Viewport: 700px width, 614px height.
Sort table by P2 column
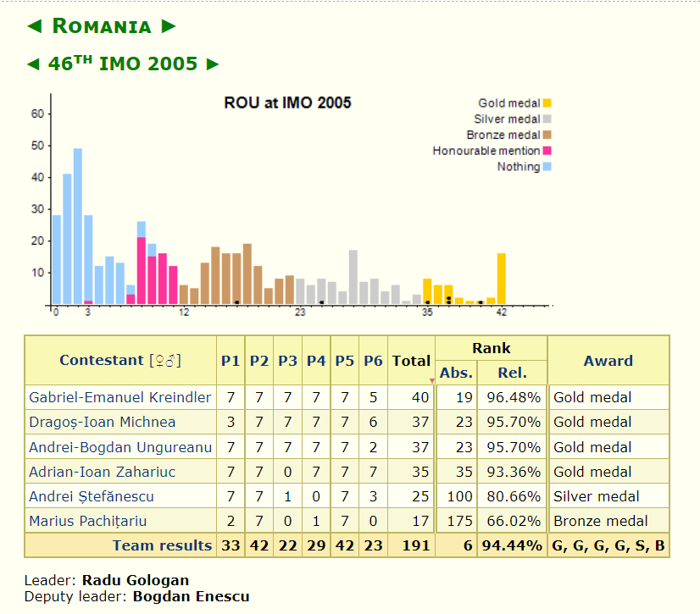point(259,361)
